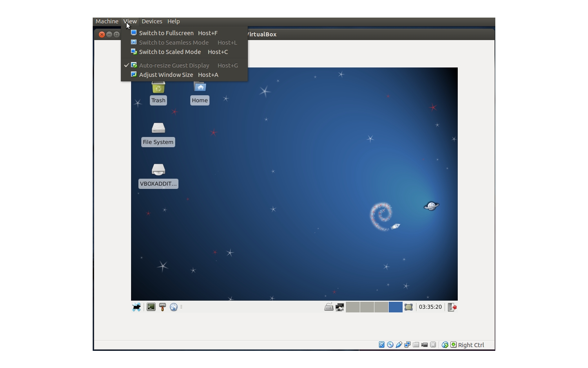Open the Devices menu
The width and height of the screenshot is (588, 368).
point(152,21)
